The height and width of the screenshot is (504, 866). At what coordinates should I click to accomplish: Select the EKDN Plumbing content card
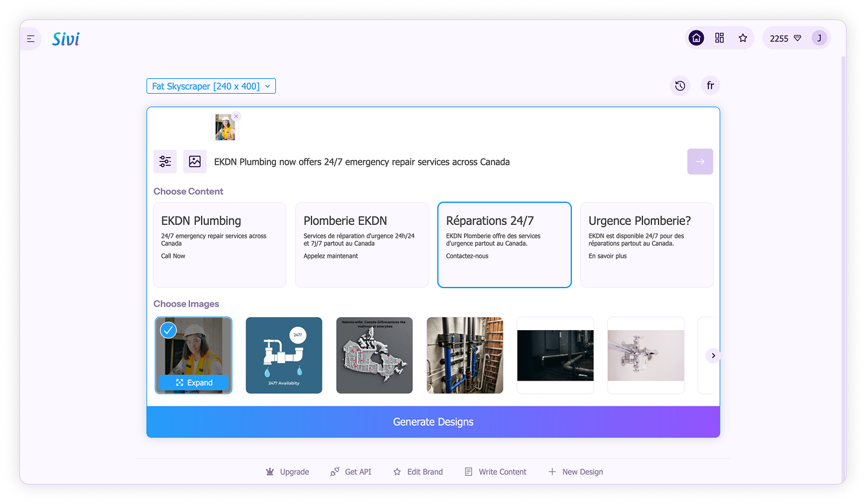(x=220, y=245)
